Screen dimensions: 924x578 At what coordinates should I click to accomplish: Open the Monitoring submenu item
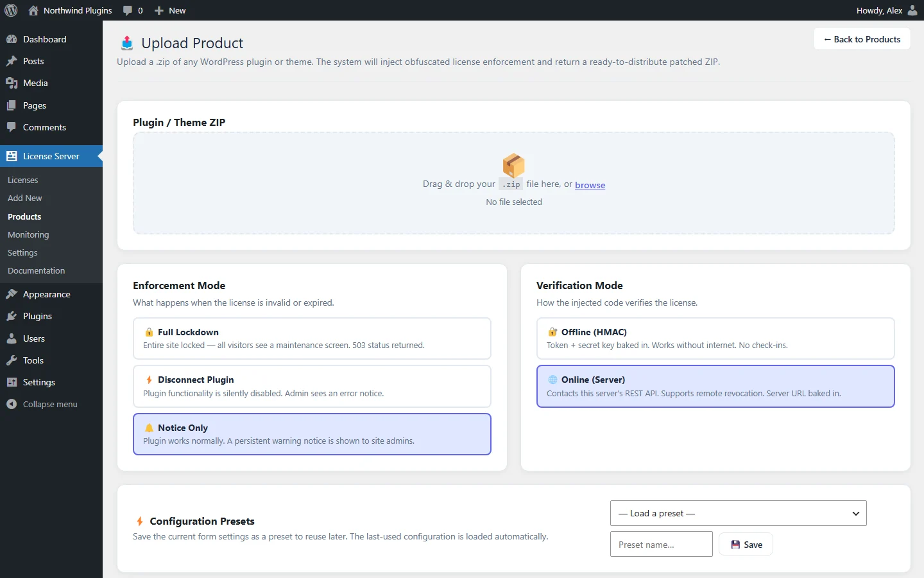(28, 235)
